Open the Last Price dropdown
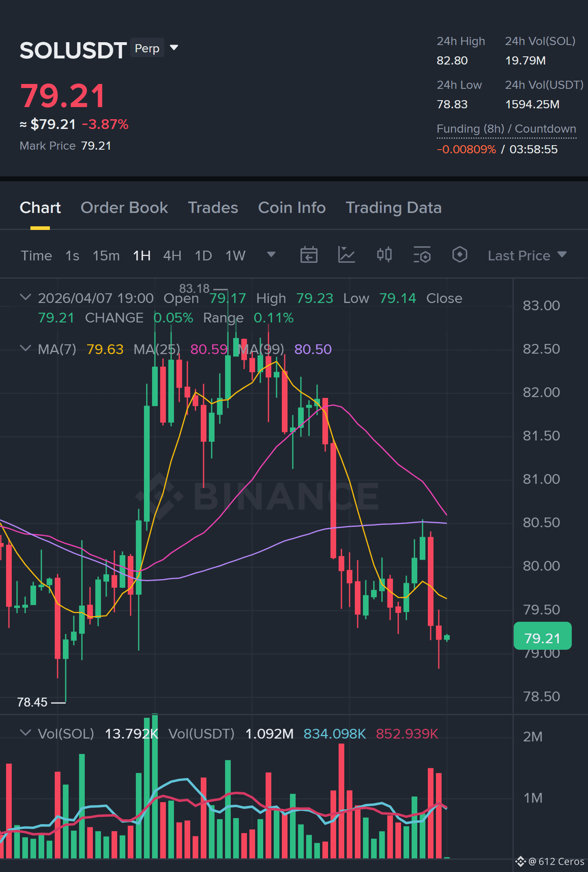This screenshot has height=872, width=588. pos(527,256)
